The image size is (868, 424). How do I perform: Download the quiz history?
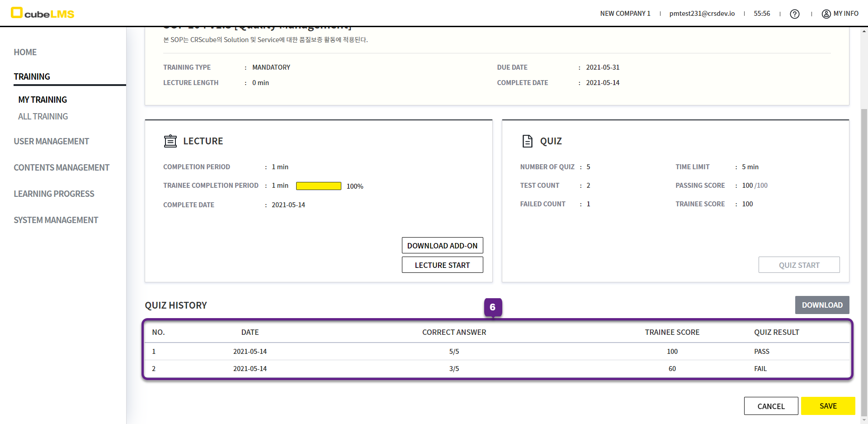click(x=822, y=305)
